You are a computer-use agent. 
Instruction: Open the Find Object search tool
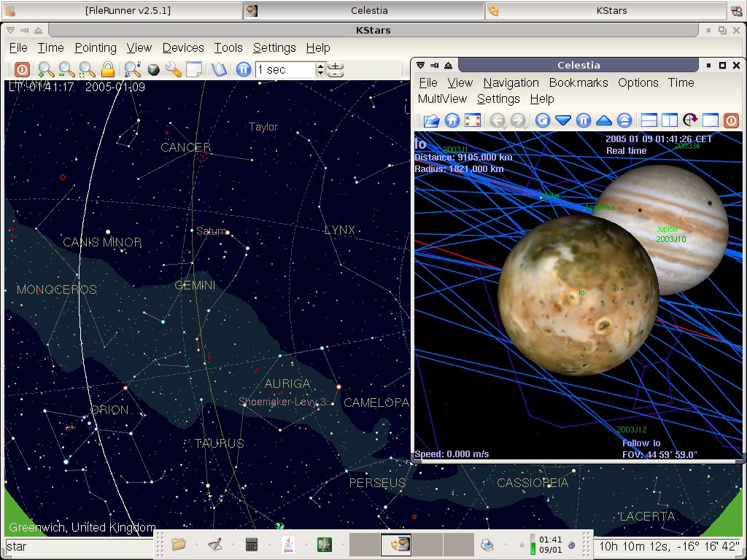coord(132,70)
